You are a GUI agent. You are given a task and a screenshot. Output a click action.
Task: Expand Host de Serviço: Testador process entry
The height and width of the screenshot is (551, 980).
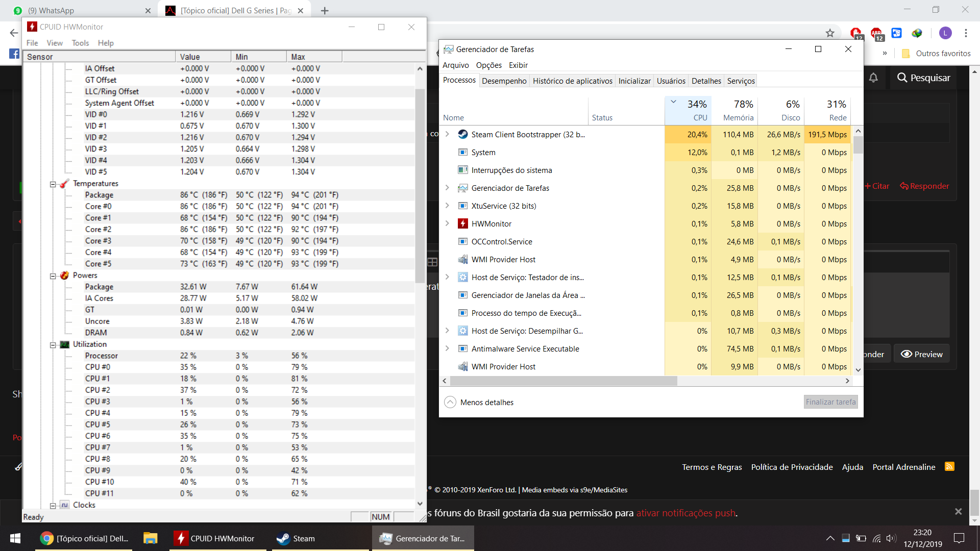[x=447, y=277]
